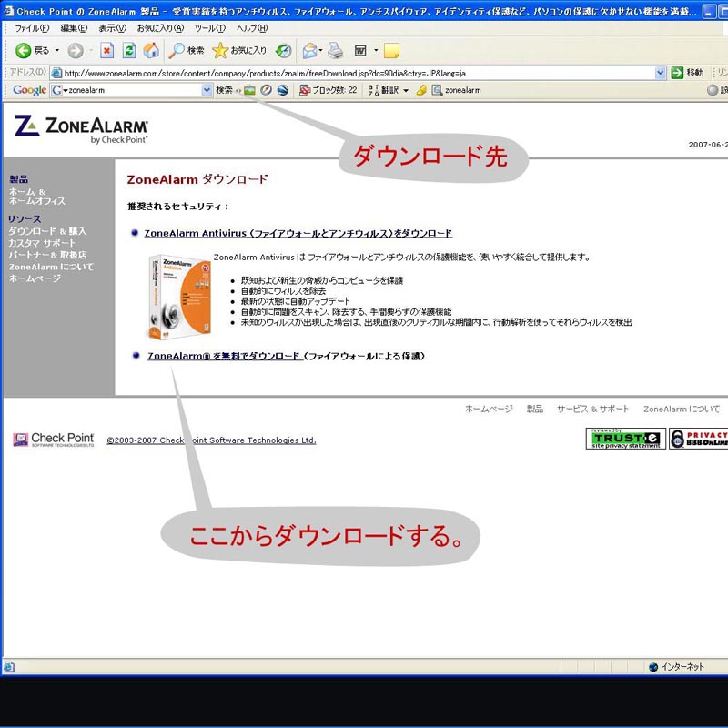Click the ダウンロード & 購入 sidebar link
This screenshot has width=728, height=728.
(x=47, y=231)
